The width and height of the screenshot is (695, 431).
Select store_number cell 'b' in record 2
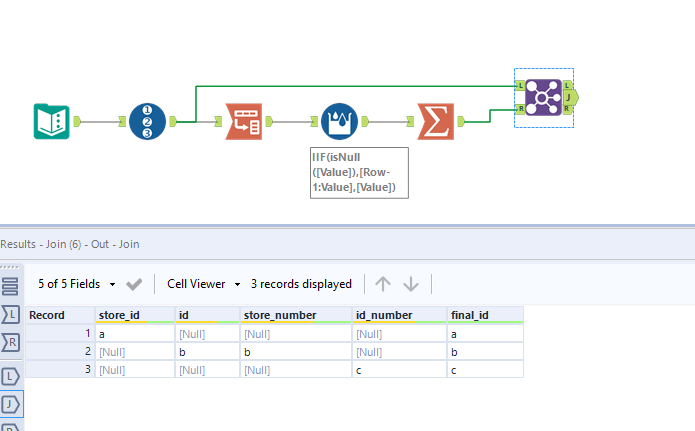(296, 352)
